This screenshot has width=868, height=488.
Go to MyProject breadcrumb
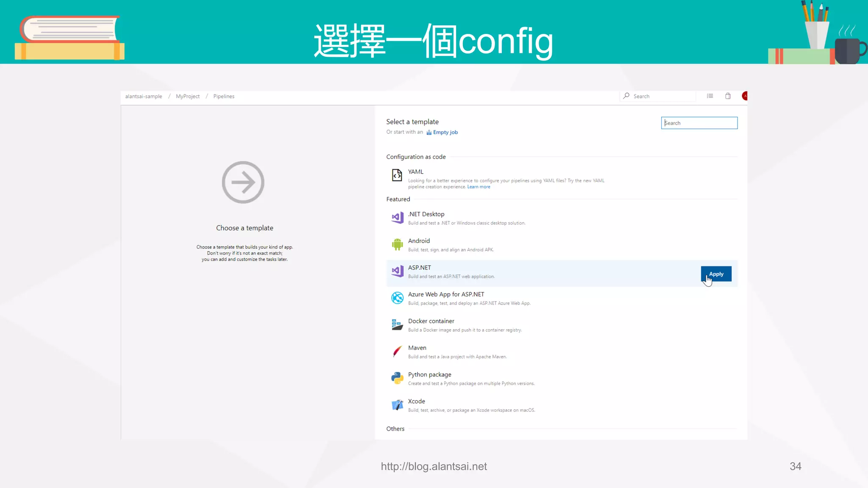(x=188, y=96)
